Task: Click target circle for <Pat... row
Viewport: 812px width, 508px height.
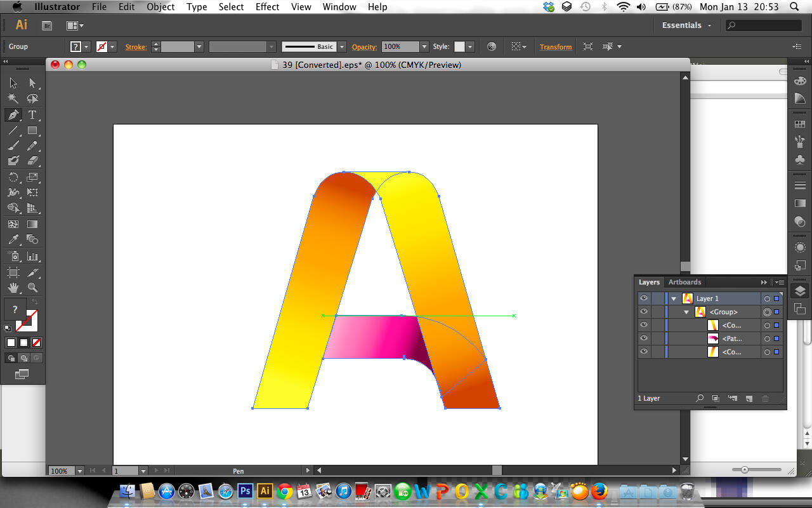Action: 767,338
